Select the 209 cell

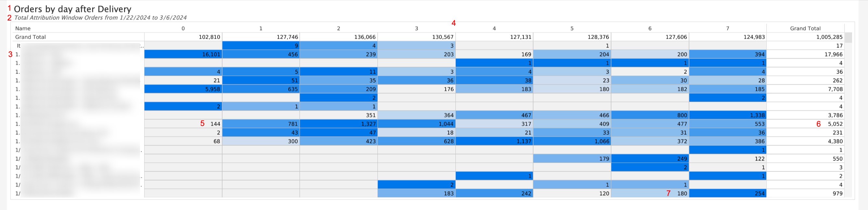point(338,89)
